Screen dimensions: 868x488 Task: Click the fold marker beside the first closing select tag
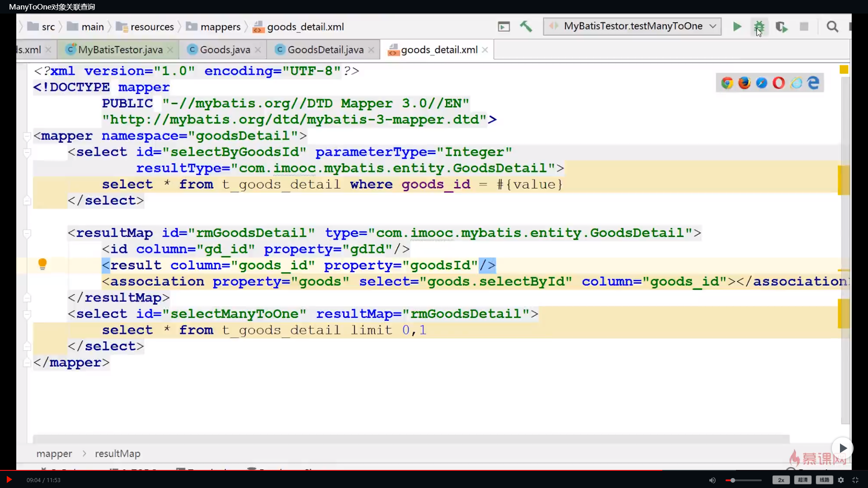27,200
